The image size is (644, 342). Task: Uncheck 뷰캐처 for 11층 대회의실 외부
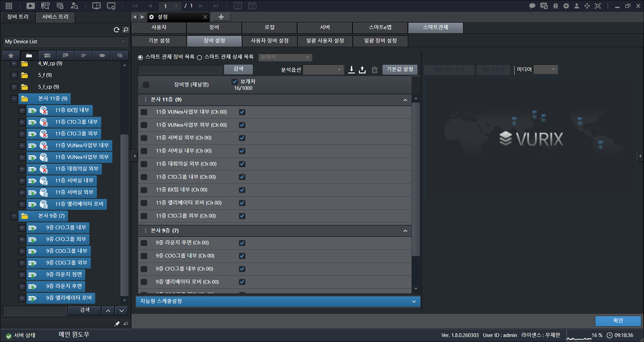[x=242, y=164]
